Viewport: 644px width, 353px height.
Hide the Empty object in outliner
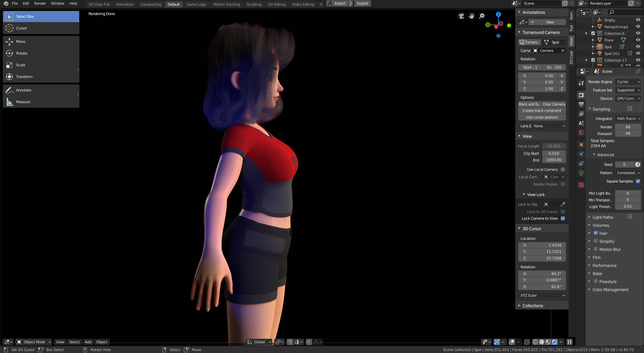pyautogui.click(x=638, y=20)
